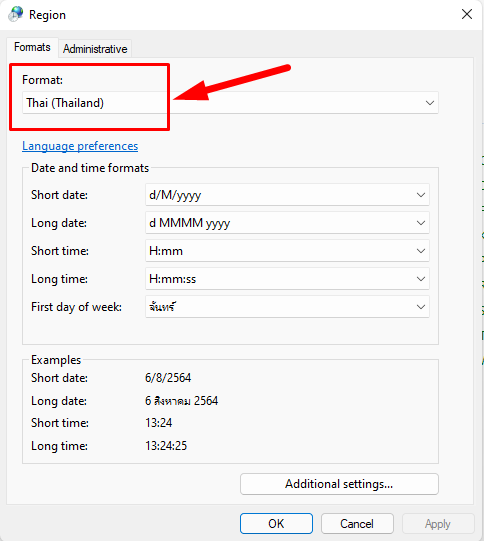The width and height of the screenshot is (484, 541).
Task: Click the Short date dropdown chevron
Action: [x=421, y=195]
